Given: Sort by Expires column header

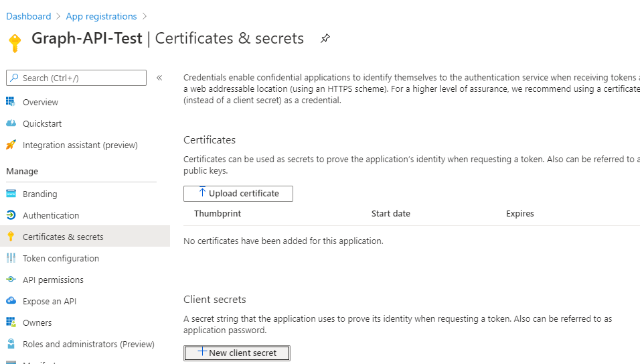Looking at the screenshot, I should [520, 213].
